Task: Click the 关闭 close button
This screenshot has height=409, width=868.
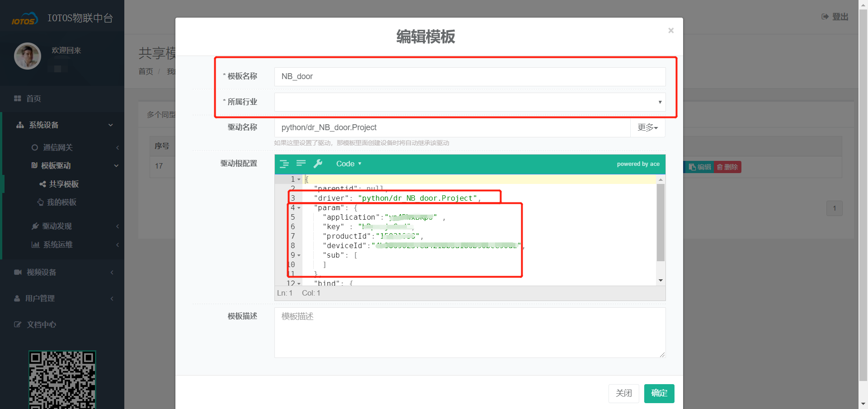Action: (623, 393)
